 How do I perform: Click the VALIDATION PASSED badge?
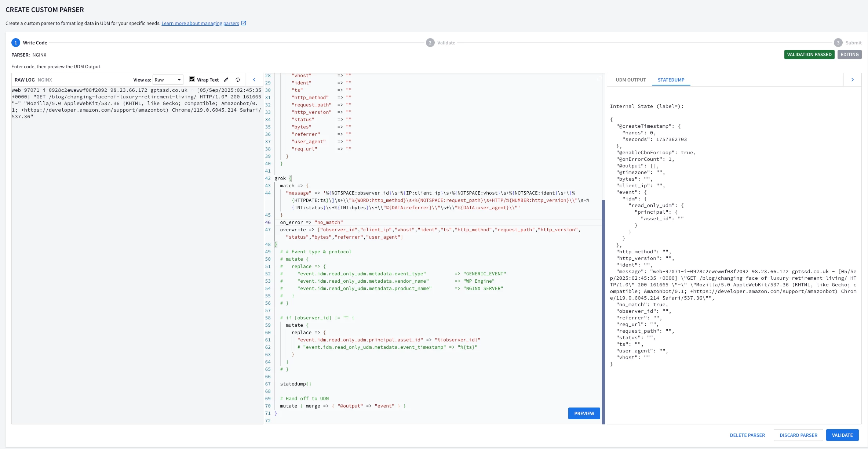click(809, 54)
